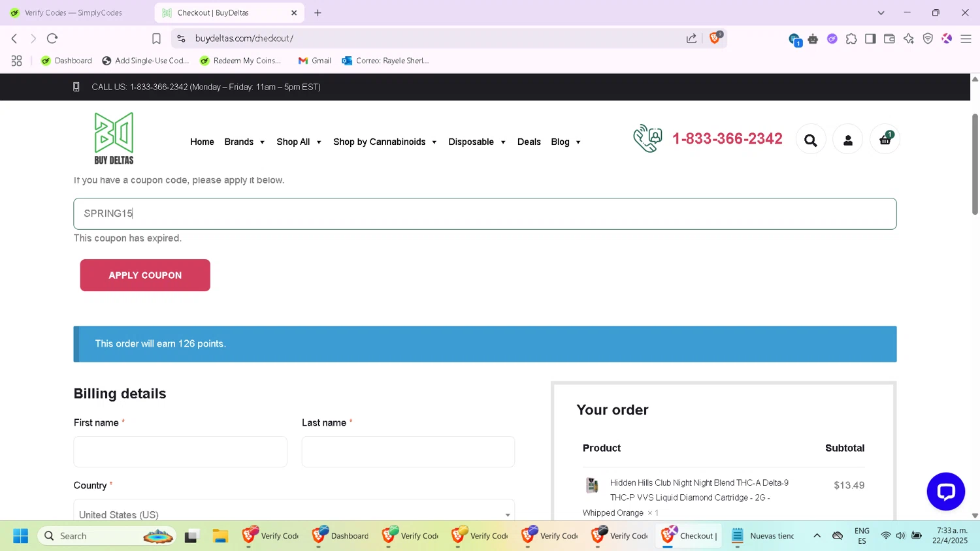Click the Last name field
The height and width of the screenshot is (551, 980).
(408, 452)
